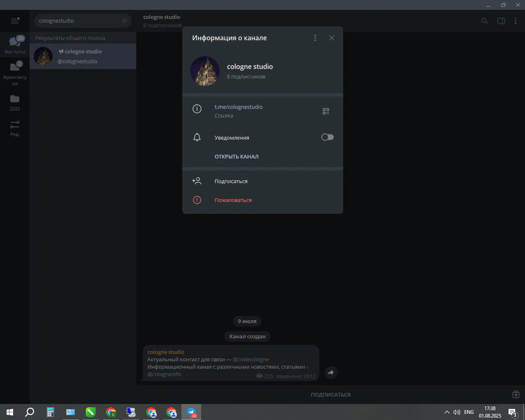Viewport: 525px width, 420px height.
Task: Open the Архитектура chat folder
Action: 15,74
